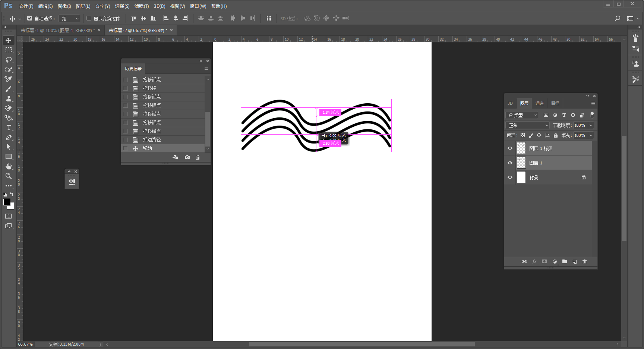Screen dimensions: 644x349
Task: Hide the 背景 layer
Action: [510, 177]
